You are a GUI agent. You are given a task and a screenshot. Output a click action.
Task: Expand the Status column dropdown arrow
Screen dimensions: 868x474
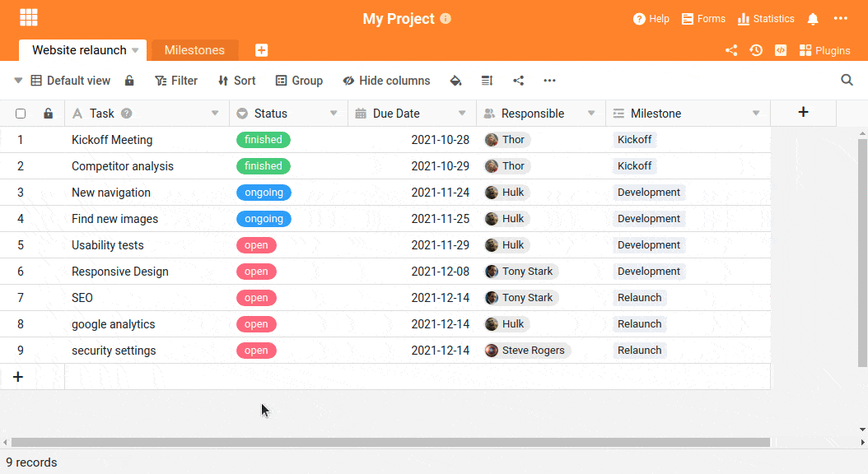[334, 114]
